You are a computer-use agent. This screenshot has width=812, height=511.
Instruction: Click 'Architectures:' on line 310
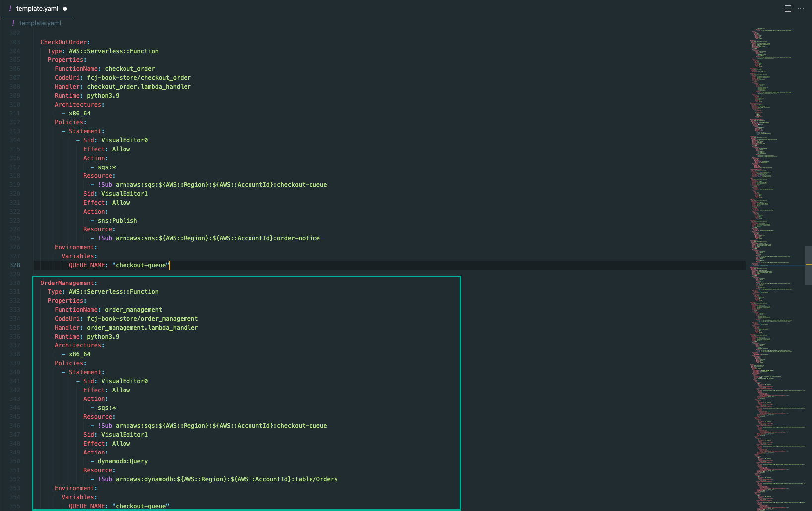[79, 105]
